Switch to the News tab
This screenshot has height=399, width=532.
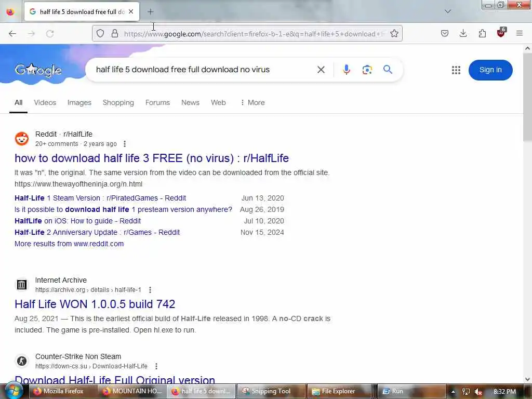click(x=190, y=102)
